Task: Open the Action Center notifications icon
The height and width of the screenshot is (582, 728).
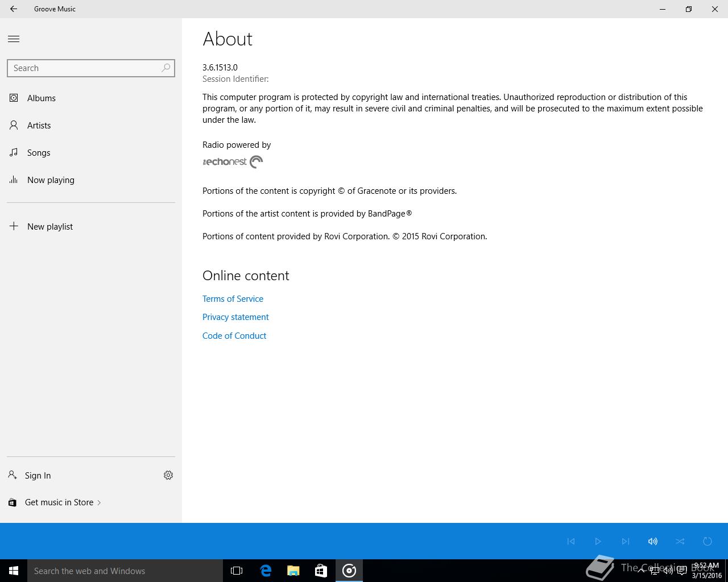Action: [x=681, y=571]
